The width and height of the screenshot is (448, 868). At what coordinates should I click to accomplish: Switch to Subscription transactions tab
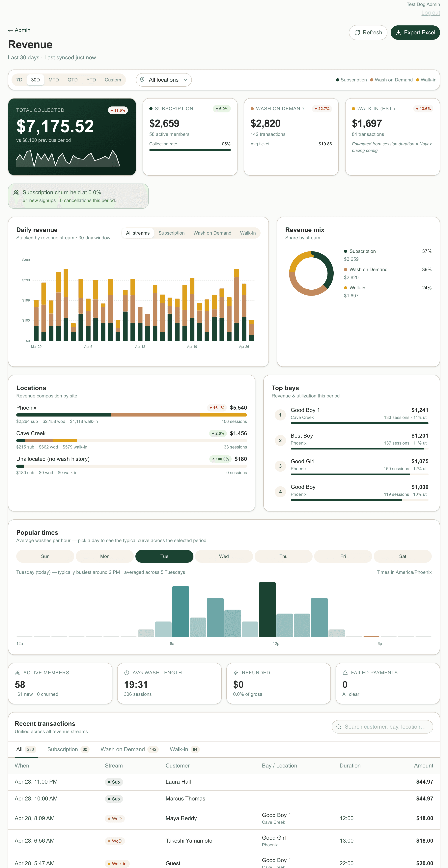(x=68, y=749)
